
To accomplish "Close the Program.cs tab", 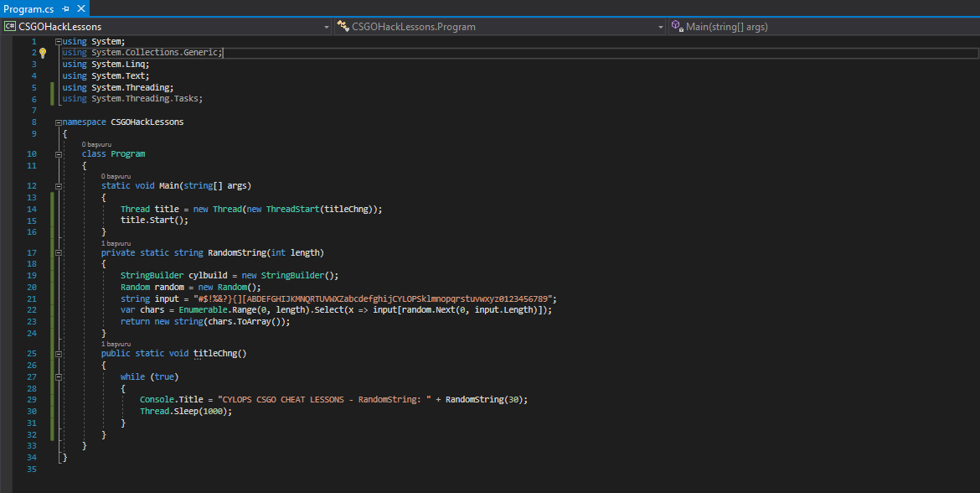I will [x=80, y=8].
